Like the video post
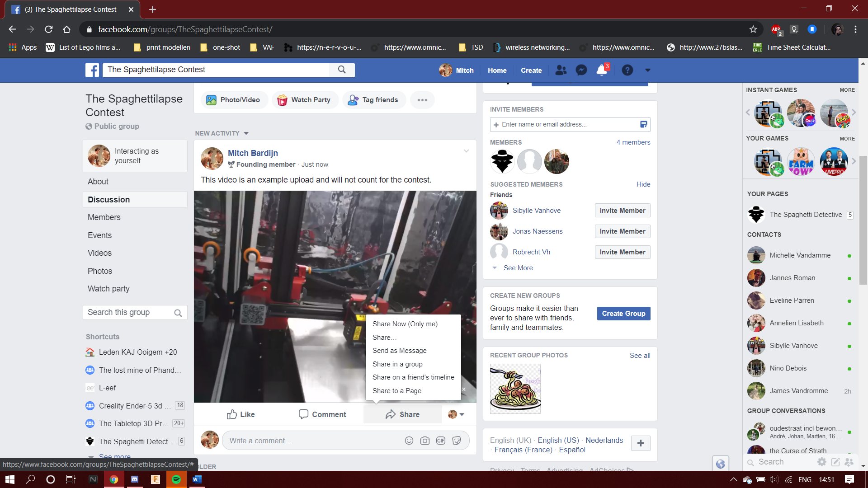The width and height of the screenshot is (868, 488). (x=241, y=414)
